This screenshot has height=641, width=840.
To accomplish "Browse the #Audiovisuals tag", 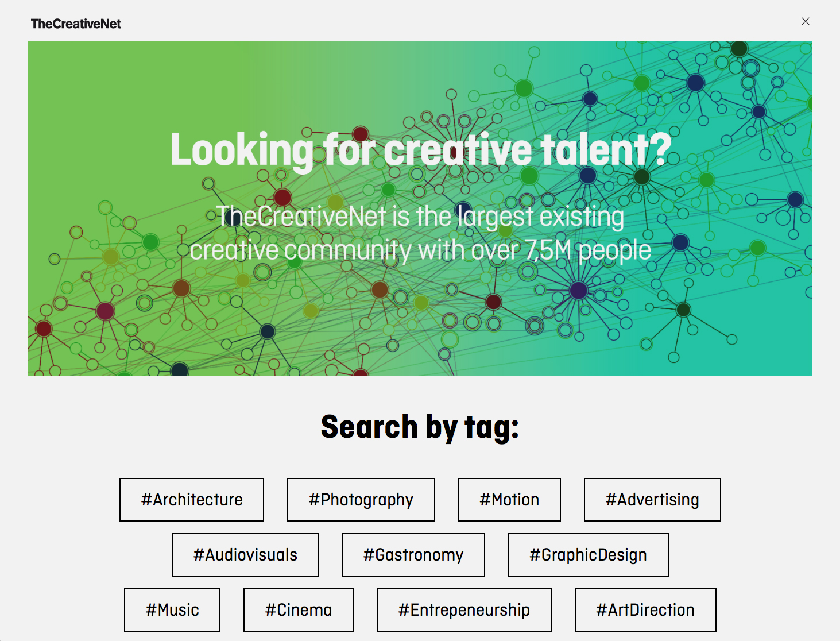I will (245, 555).
